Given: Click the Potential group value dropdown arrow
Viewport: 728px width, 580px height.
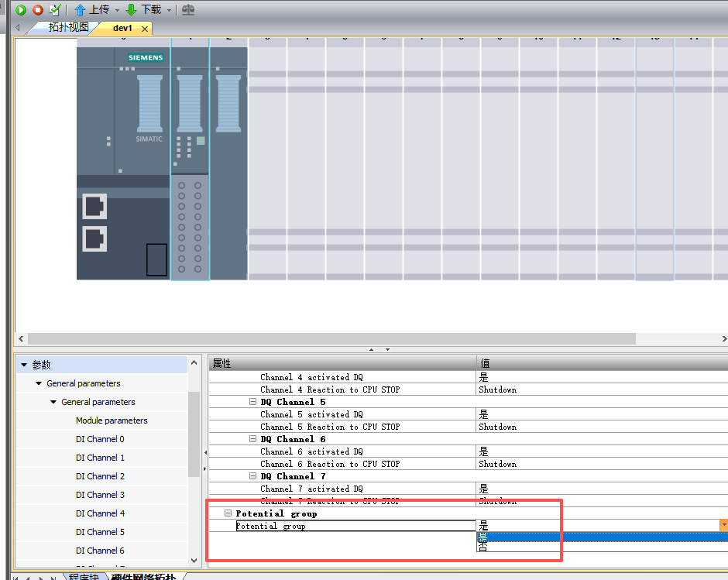Looking at the screenshot, I should click(723, 525).
